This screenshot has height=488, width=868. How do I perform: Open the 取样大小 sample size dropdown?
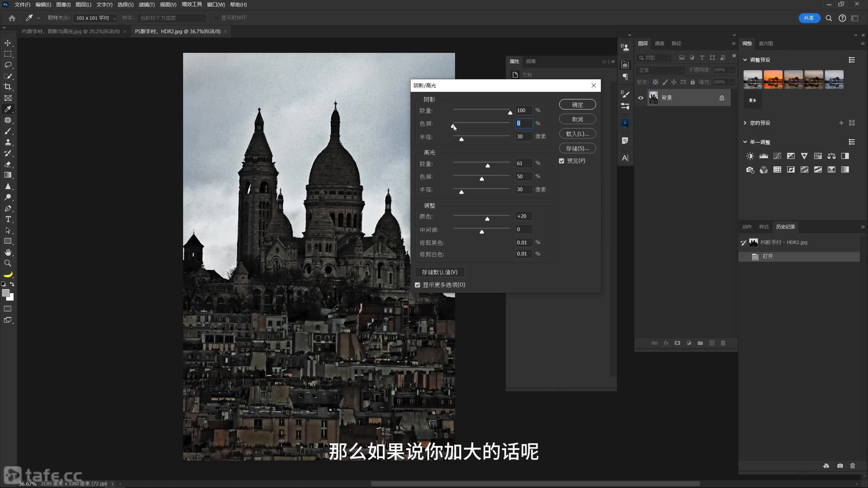pyautogui.click(x=95, y=18)
